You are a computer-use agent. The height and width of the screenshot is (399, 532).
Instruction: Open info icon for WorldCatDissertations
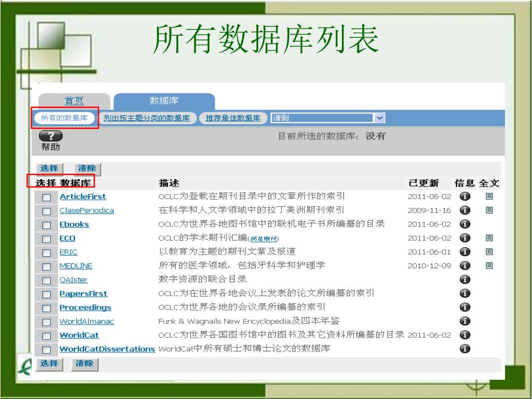click(x=465, y=349)
